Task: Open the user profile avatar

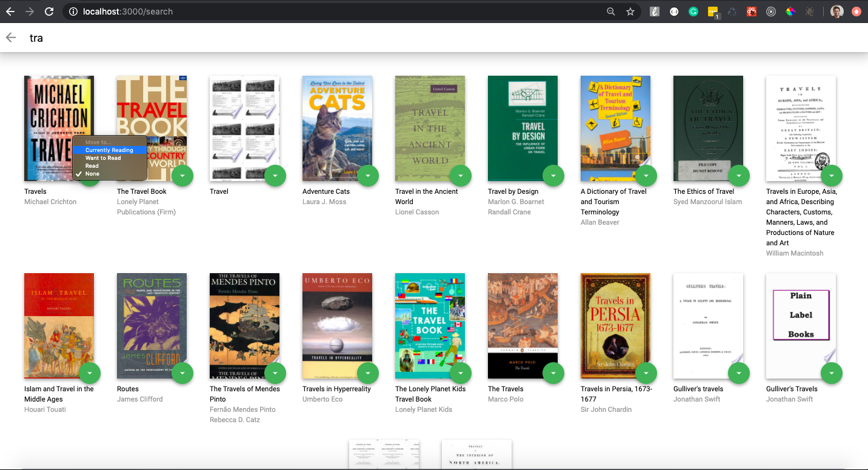Action: [x=837, y=12]
